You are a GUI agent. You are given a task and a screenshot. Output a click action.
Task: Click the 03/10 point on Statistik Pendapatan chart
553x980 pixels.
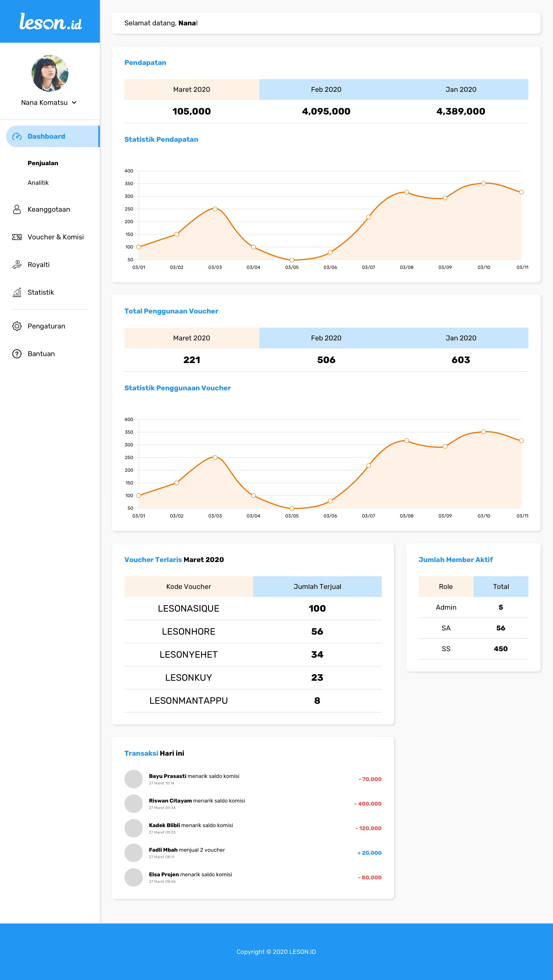[x=483, y=183]
